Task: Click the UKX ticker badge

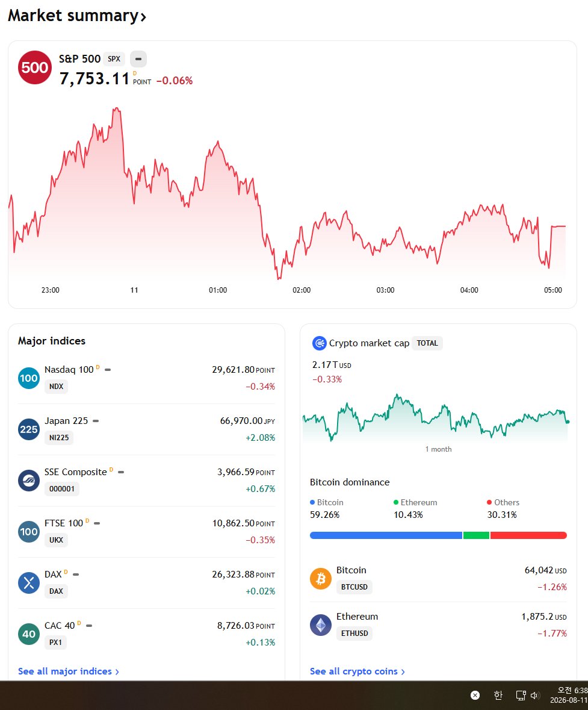Action: pyautogui.click(x=56, y=540)
